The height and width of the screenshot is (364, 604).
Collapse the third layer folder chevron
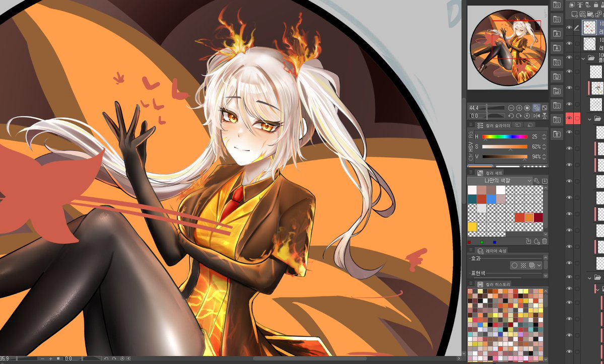pos(590,277)
